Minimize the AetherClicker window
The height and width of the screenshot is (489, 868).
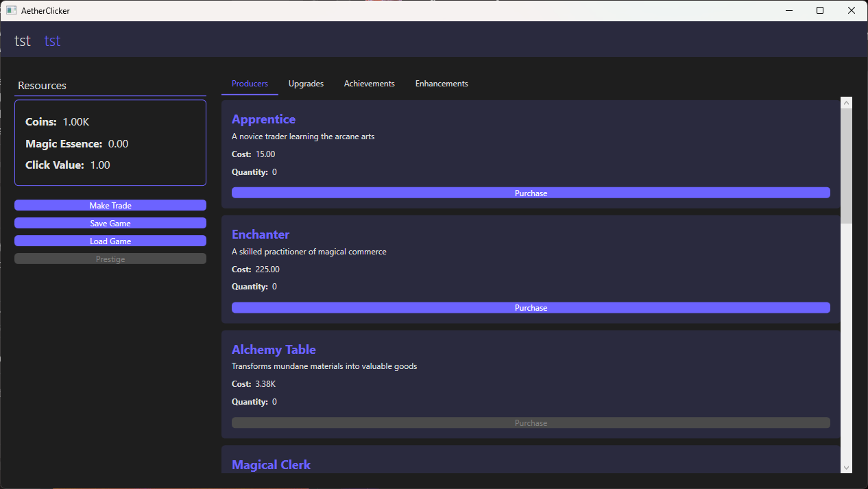788,10
